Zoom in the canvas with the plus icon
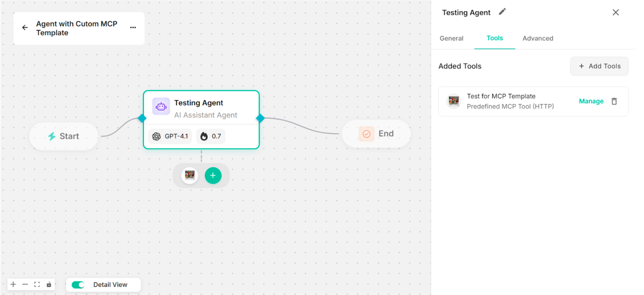Screen dimensions: 644x295 13,284
